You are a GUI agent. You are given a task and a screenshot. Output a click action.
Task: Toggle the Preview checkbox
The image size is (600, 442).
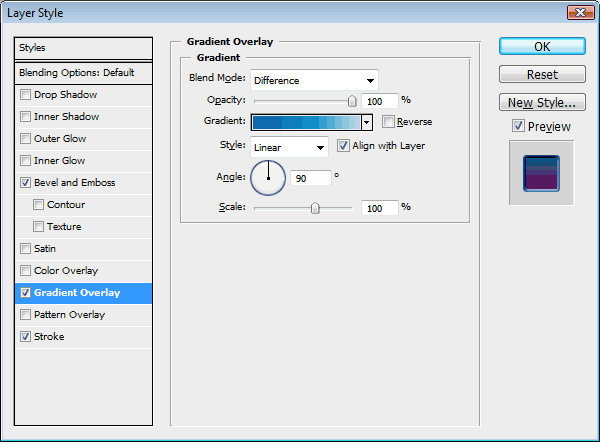518,126
